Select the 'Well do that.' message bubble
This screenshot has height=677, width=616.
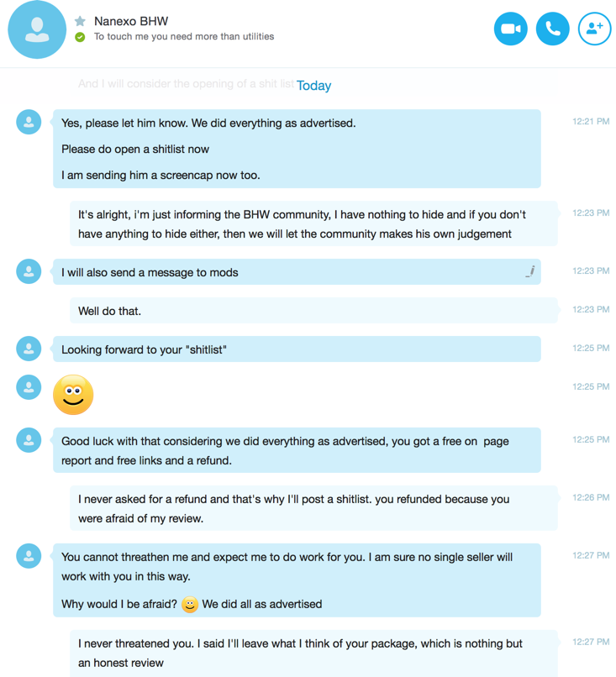click(313, 311)
